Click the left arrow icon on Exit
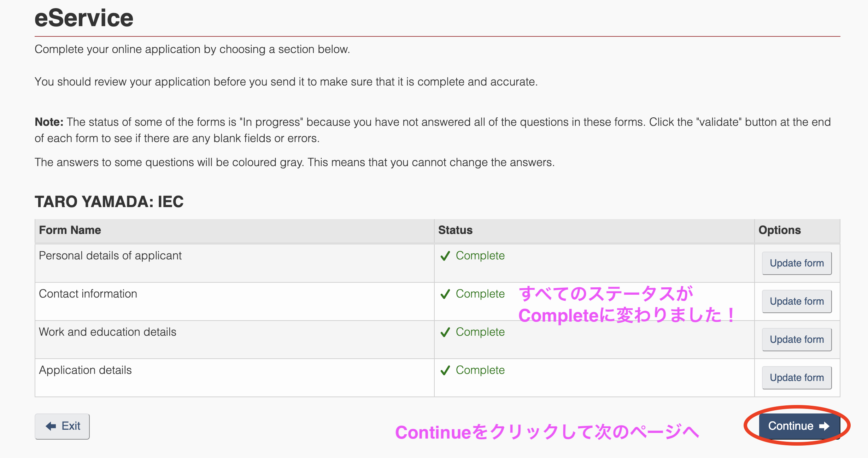Screen dimensions: 868x458 click(x=51, y=426)
